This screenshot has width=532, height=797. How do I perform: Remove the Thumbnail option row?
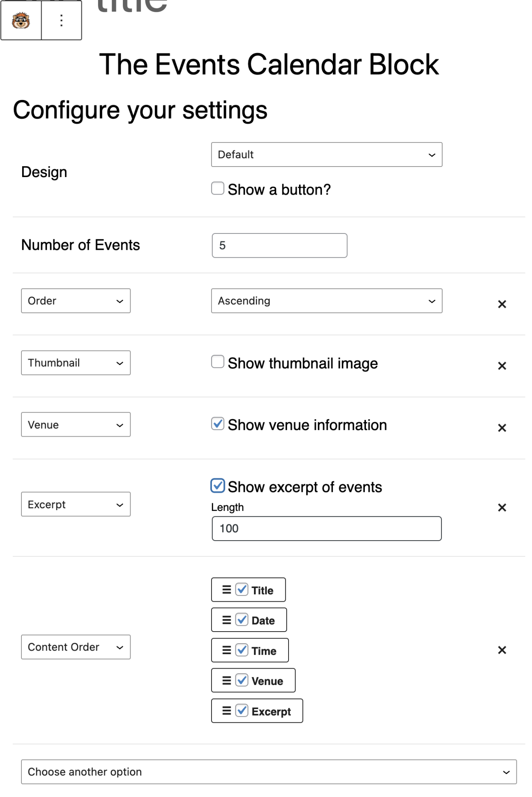pyautogui.click(x=502, y=366)
